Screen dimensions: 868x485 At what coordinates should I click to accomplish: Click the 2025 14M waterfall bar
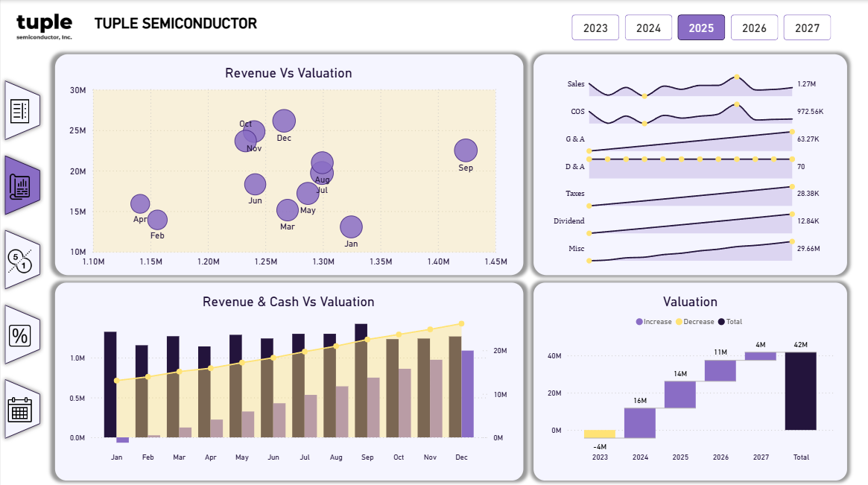click(x=680, y=395)
